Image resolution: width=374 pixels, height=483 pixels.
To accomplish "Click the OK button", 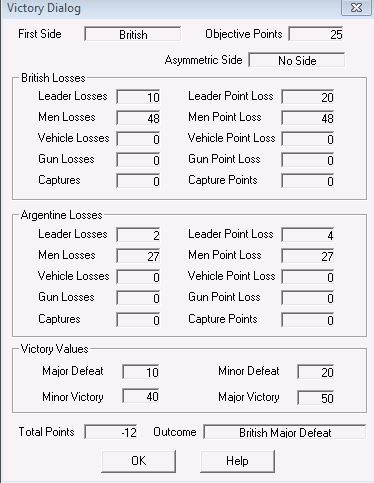I will (138, 461).
